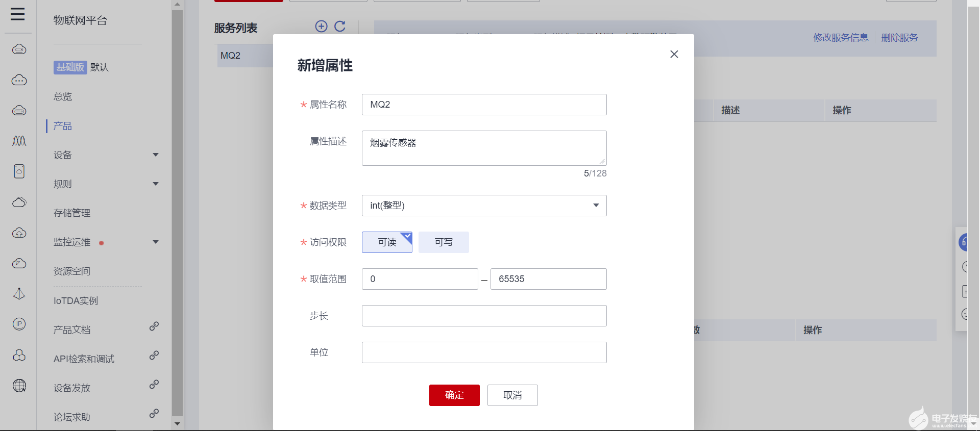Click the 操作 header beside 描述
This screenshot has width=980, height=431.
tap(842, 110)
